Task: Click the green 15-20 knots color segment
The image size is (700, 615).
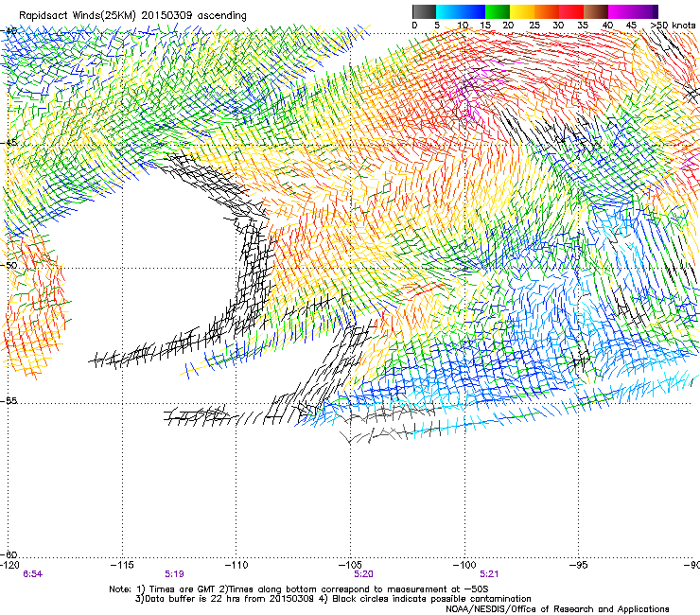Action: click(498, 11)
